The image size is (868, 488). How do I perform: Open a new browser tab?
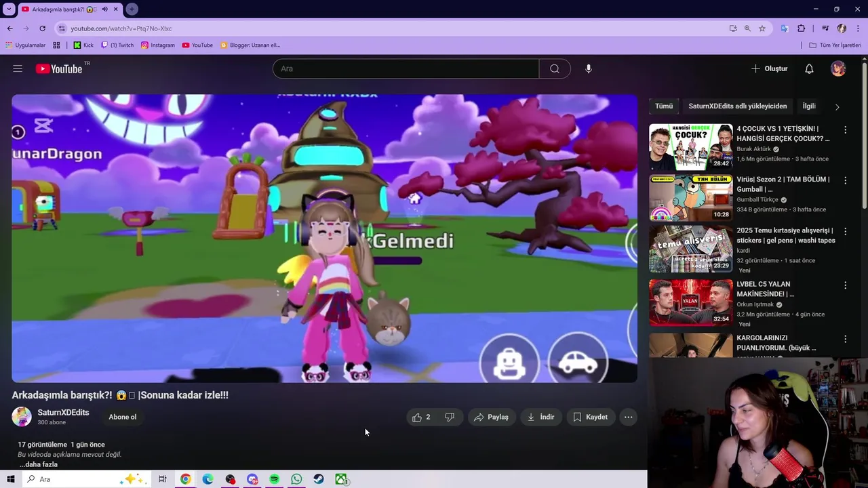(132, 9)
